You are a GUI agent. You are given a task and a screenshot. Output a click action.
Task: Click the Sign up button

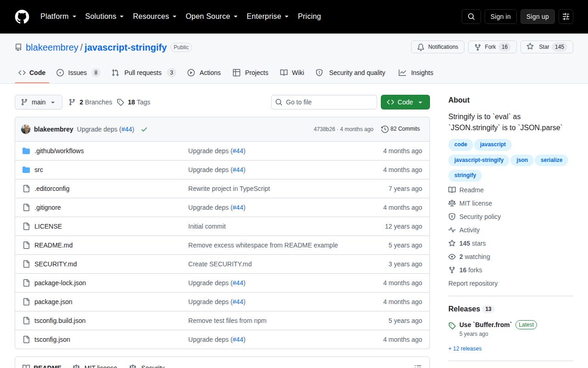[537, 17]
